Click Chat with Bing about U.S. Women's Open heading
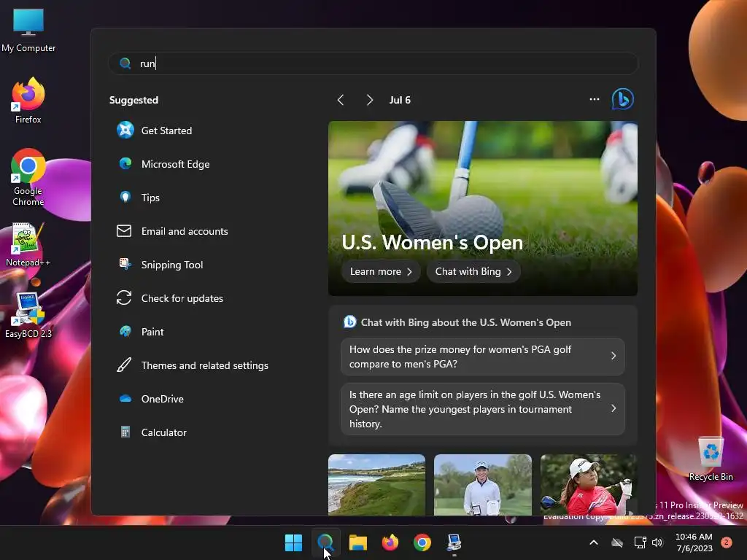This screenshot has height=560, width=747. 465,322
